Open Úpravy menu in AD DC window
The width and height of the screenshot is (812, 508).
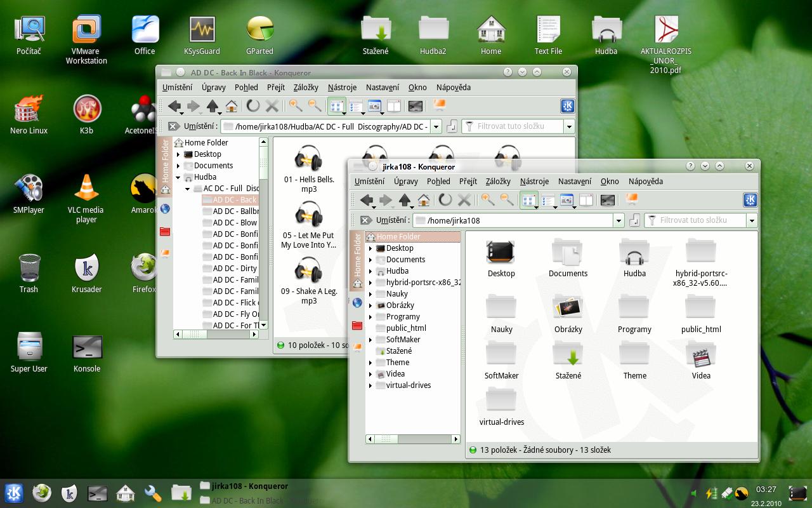click(x=214, y=87)
